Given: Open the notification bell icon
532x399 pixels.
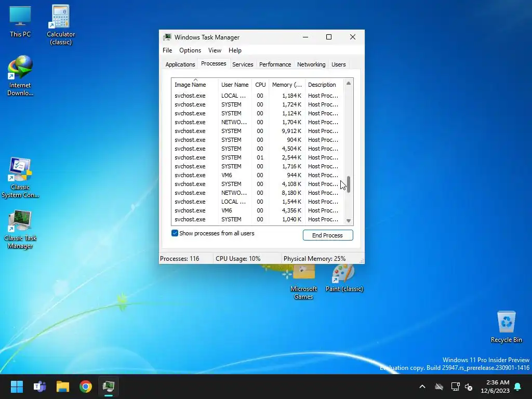Looking at the screenshot, I should click(x=518, y=387).
